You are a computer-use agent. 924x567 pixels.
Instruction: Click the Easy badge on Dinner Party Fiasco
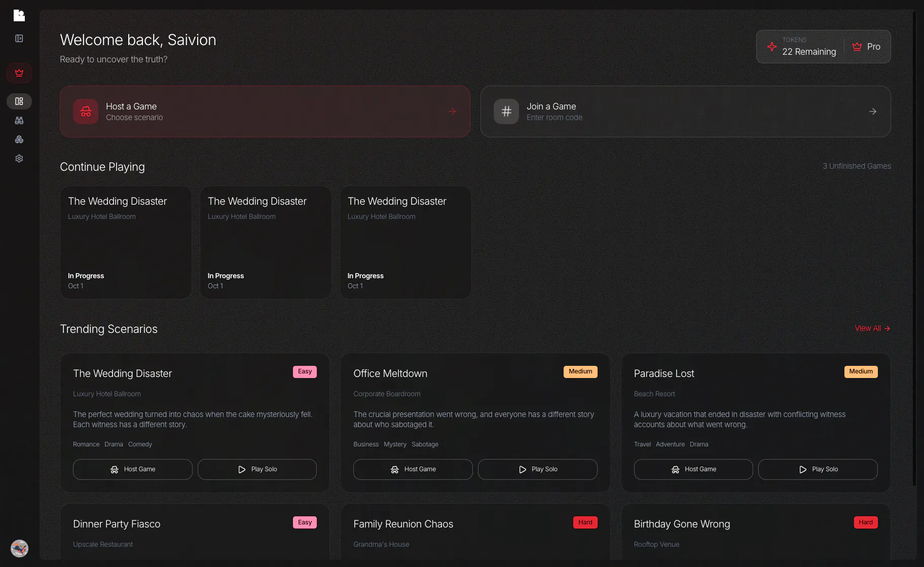305,522
